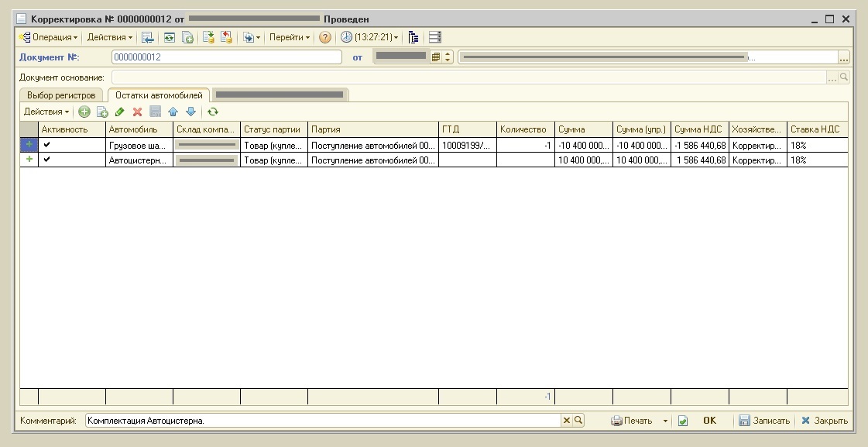The width and height of the screenshot is (868, 447).
Task: Post the document with the green-arrow coins icon
Action: pos(208,37)
